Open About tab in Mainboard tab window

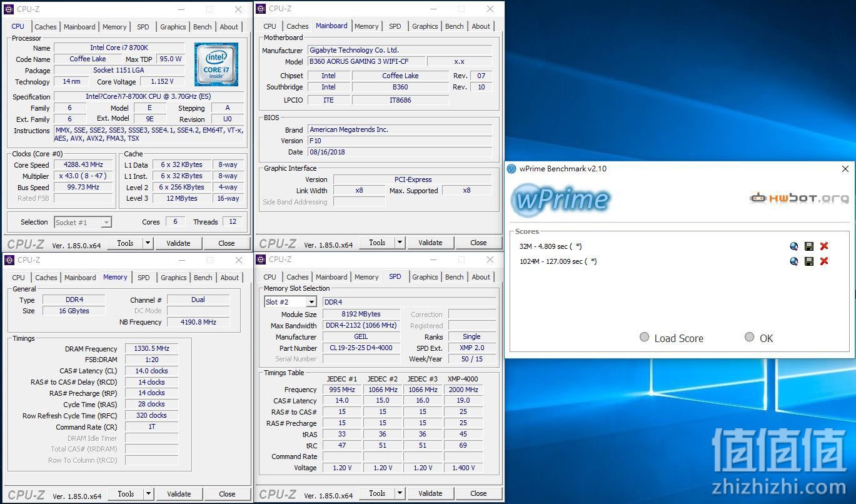coord(481,26)
